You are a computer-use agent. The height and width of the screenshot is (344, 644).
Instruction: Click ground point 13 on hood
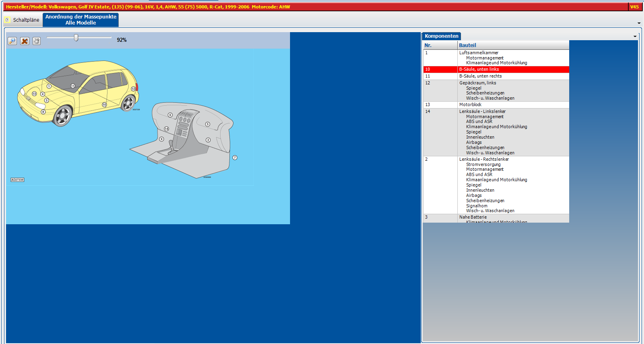pyautogui.click(x=34, y=94)
